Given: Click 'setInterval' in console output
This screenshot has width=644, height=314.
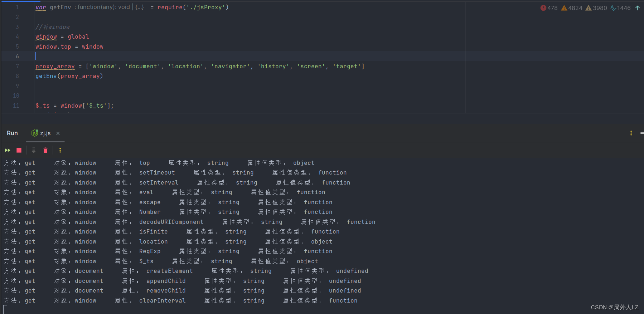Looking at the screenshot, I should coord(159,183).
